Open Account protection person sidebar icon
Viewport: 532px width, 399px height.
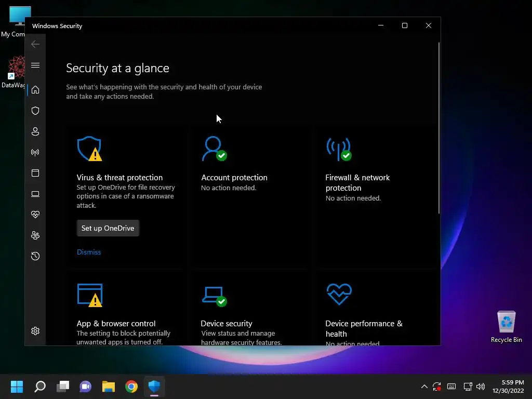point(35,131)
